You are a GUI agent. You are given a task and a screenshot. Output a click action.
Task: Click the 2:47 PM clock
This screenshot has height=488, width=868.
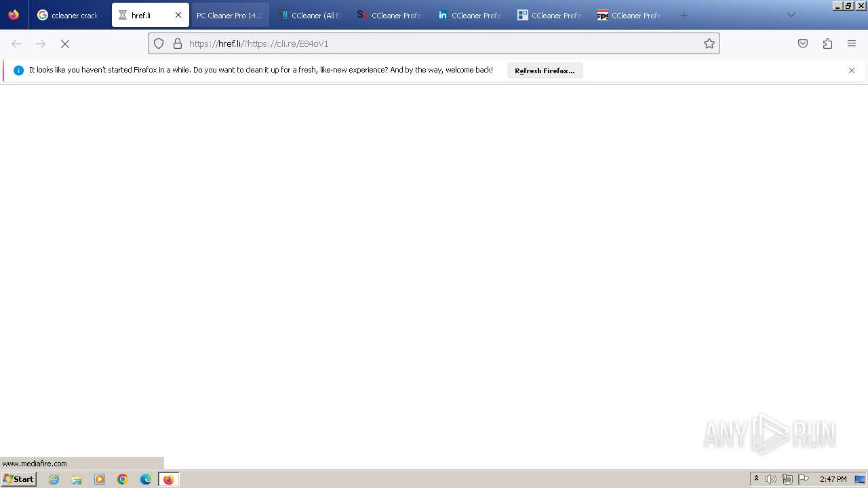tap(833, 479)
